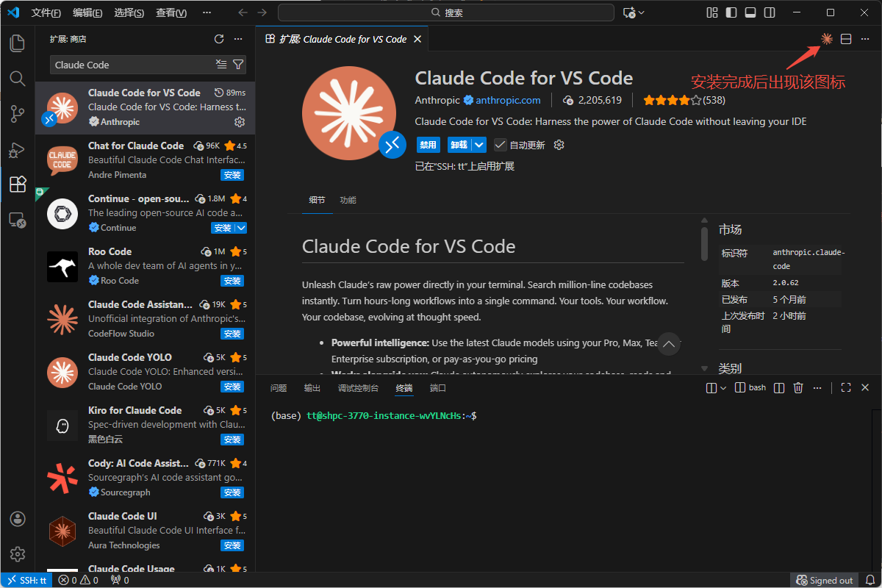
Task: Switch to the 调试控制台 panel tab
Action: pos(358,387)
